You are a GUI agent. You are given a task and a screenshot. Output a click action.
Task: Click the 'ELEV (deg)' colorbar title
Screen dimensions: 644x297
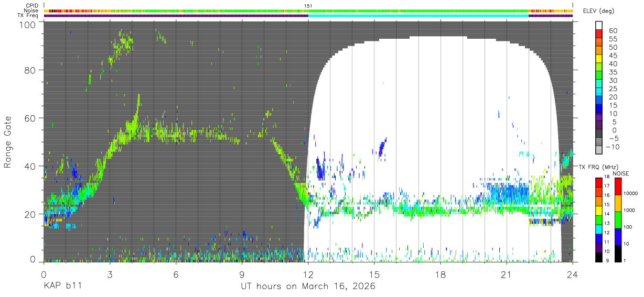tap(599, 11)
